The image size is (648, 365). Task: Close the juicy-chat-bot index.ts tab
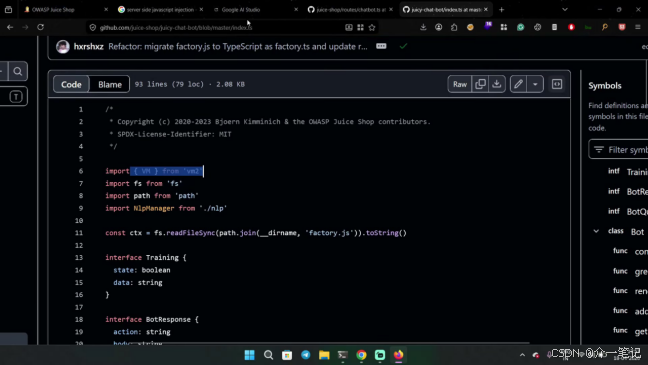[486, 10]
